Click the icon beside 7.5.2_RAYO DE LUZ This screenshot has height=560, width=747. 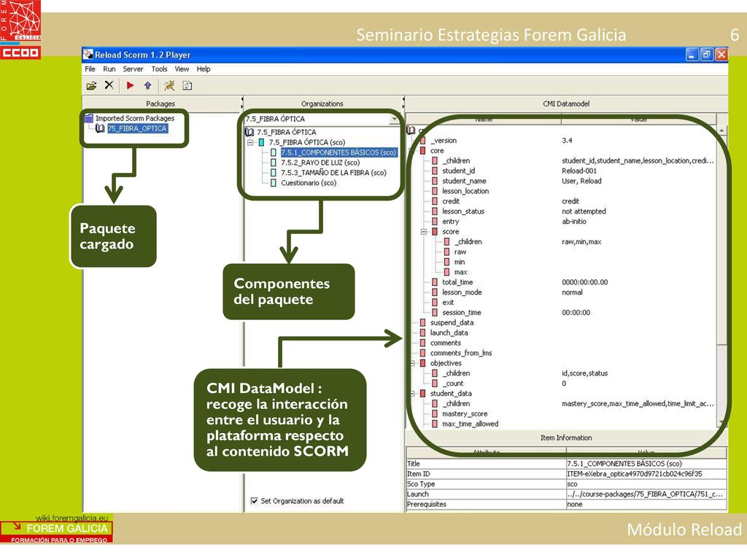coord(274,163)
